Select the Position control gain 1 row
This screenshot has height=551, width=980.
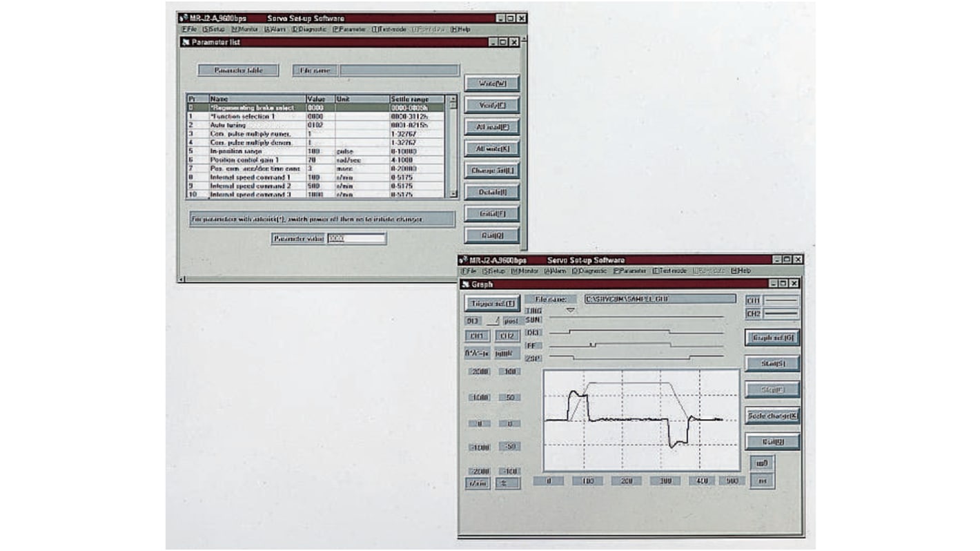pos(317,159)
